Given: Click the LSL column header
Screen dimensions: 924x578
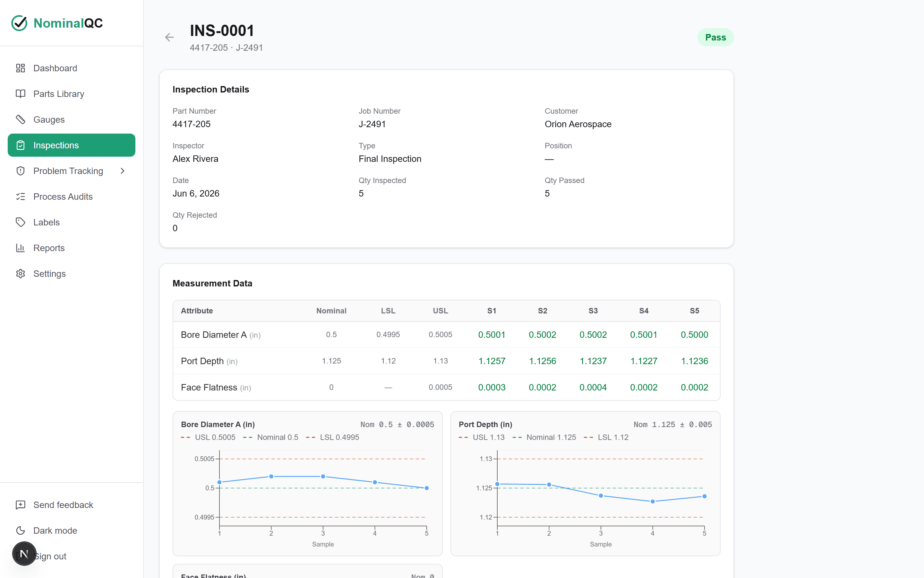Looking at the screenshot, I should tap(388, 311).
